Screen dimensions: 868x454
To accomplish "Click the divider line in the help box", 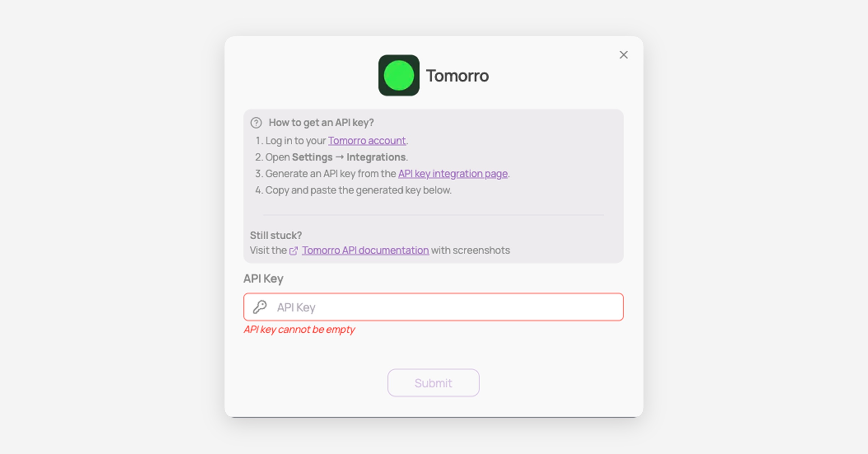I will coord(433,215).
